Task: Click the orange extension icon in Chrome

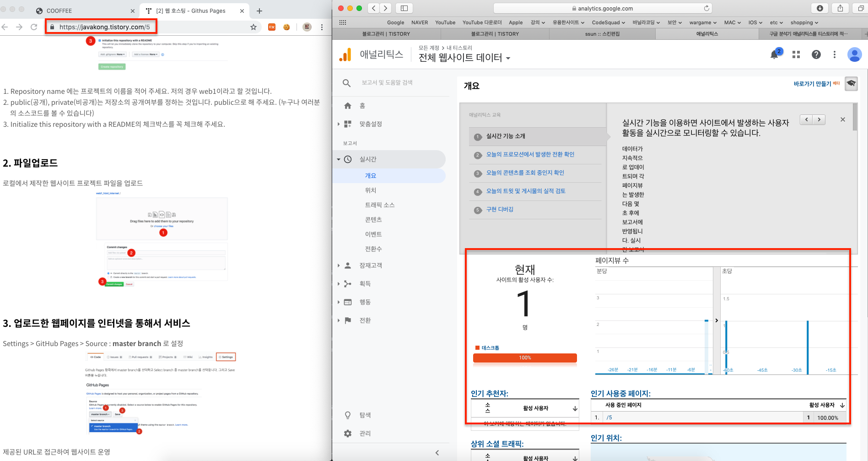Action: [272, 27]
